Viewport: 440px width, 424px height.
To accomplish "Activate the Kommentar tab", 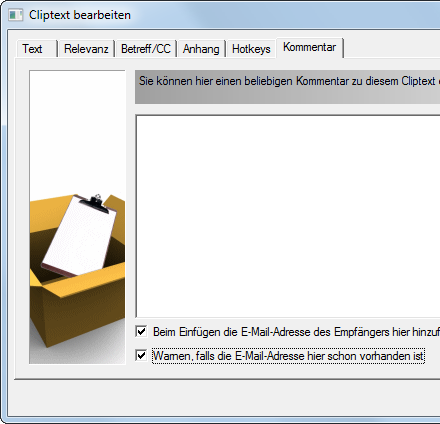I will 310,48.
